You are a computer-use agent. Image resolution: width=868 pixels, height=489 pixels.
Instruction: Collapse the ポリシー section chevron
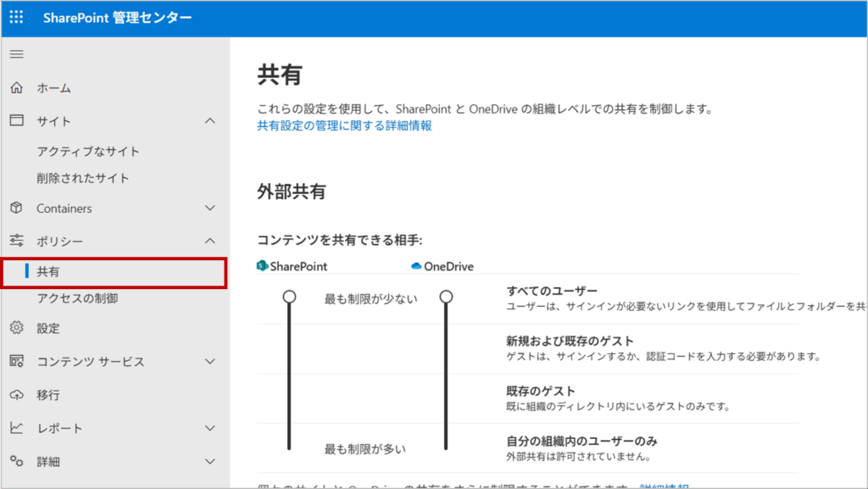click(210, 241)
